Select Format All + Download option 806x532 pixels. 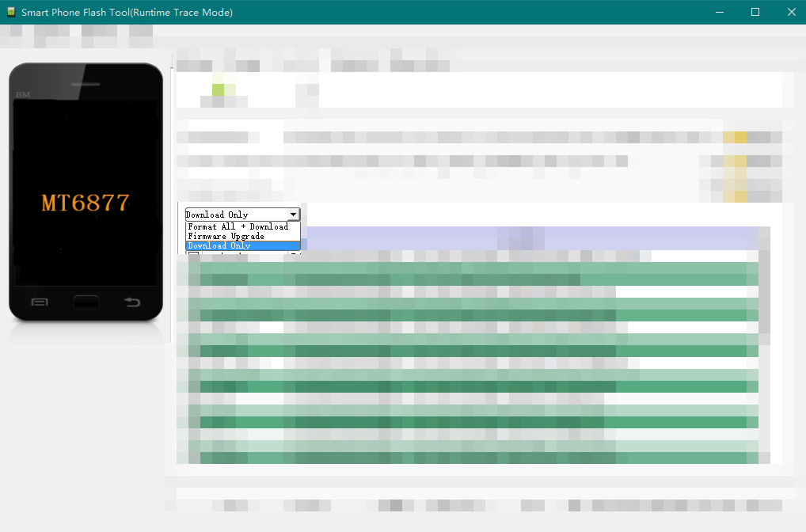pyautogui.click(x=242, y=226)
